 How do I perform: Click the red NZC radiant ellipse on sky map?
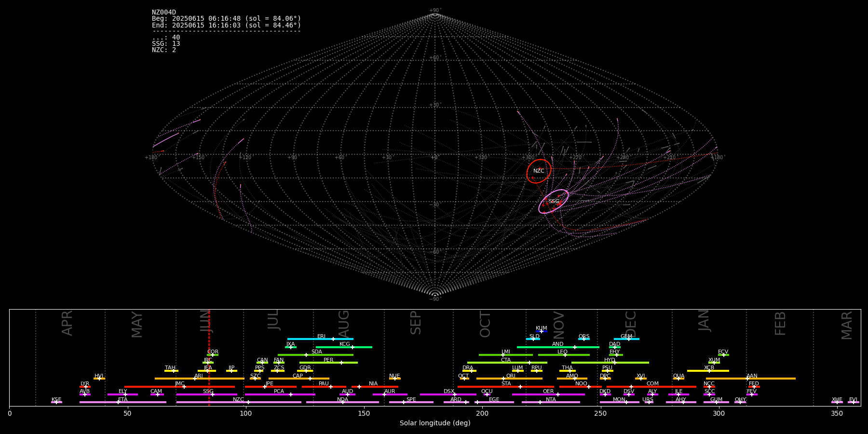pyautogui.click(x=539, y=171)
